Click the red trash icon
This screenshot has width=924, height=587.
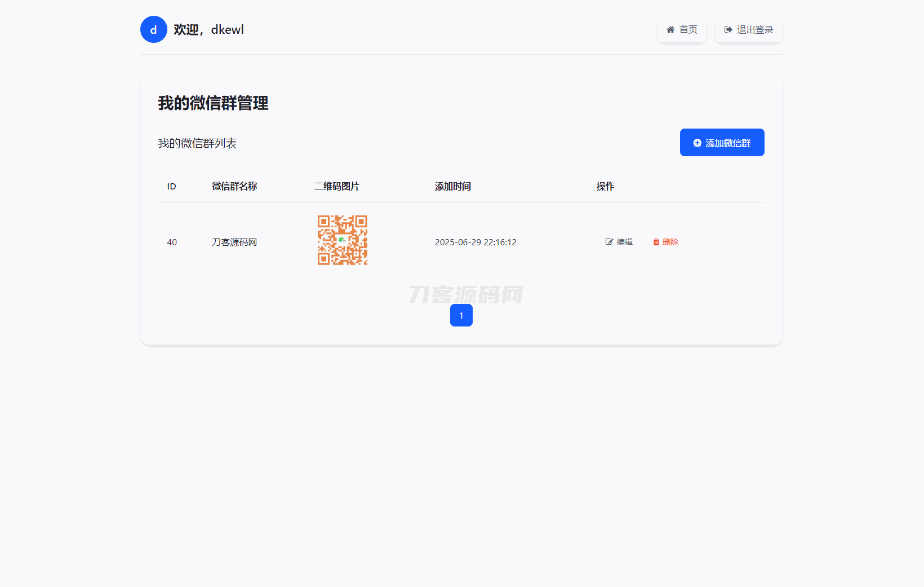point(656,242)
